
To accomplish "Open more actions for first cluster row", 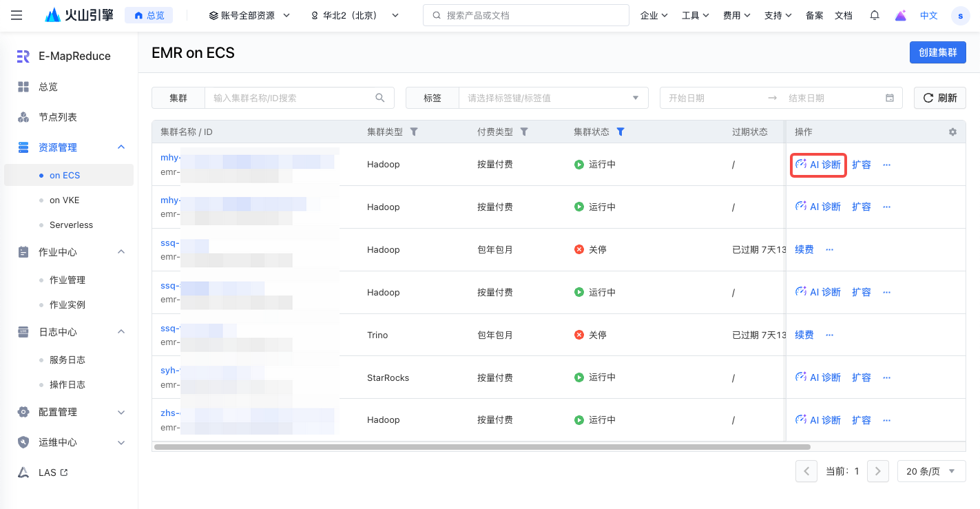I will [x=886, y=165].
